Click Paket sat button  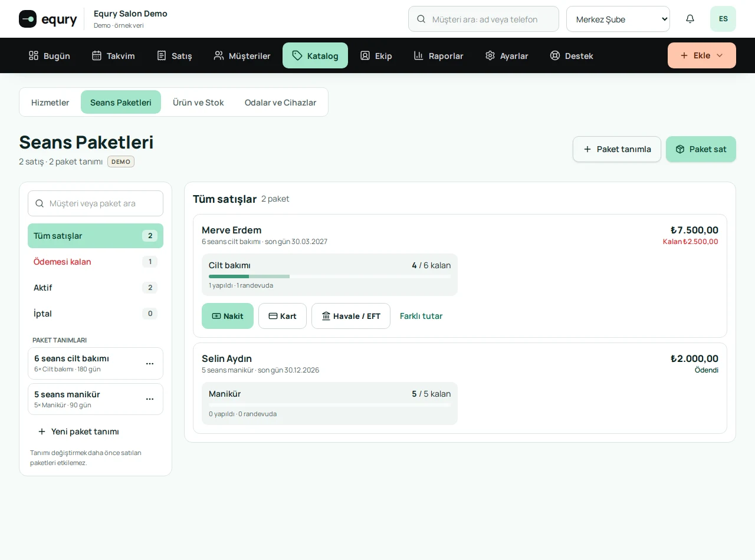coord(701,149)
